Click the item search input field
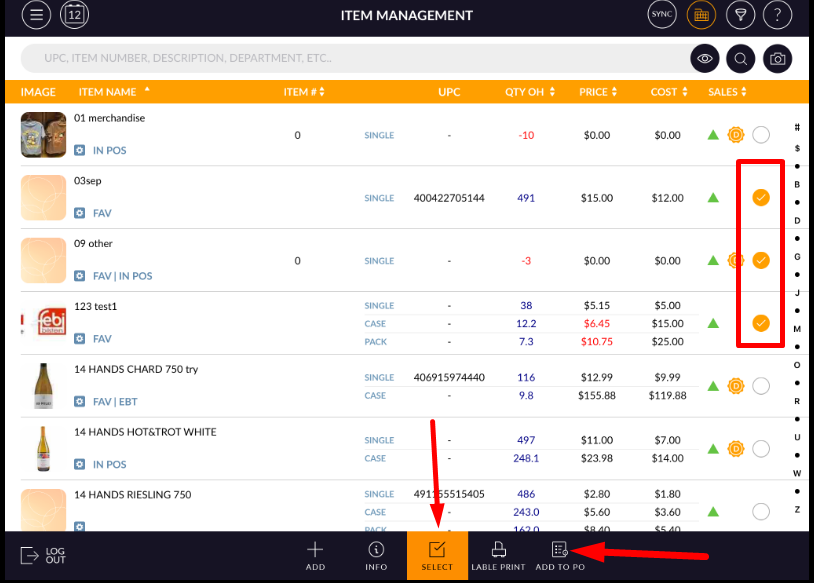Image resolution: width=814 pixels, height=583 pixels. [x=350, y=59]
